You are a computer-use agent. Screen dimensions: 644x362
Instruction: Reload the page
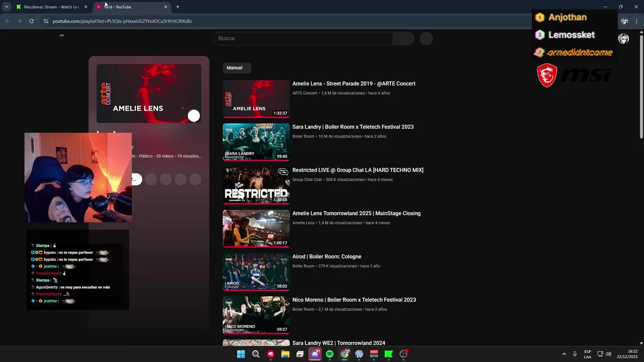[x=31, y=21]
